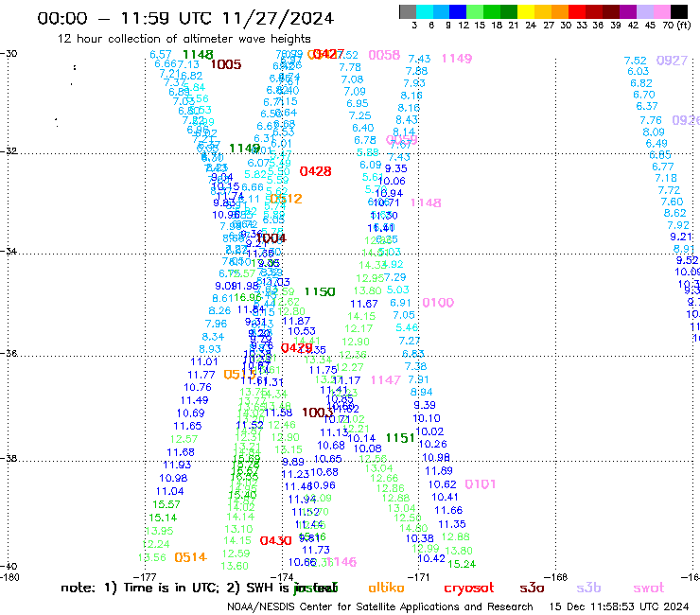The height and width of the screenshot is (615, 700).
Task: Click the -36 latitude axis label
Action: [x=9, y=353]
